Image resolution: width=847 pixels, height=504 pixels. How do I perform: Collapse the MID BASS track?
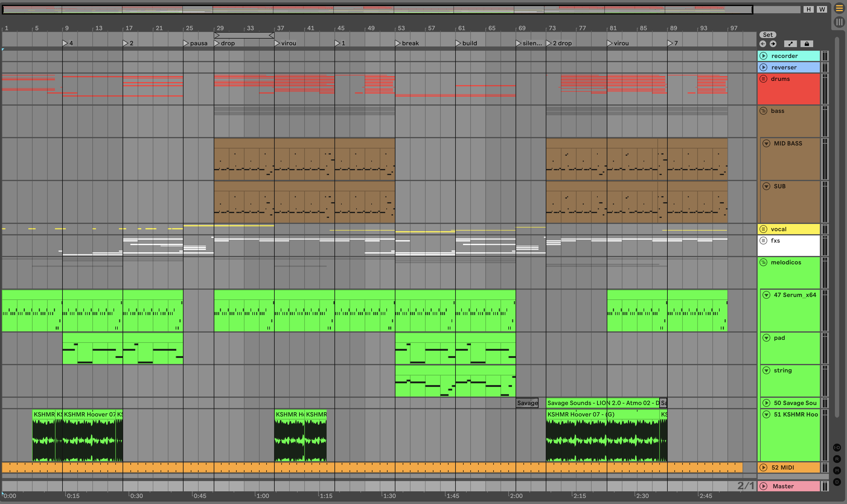(766, 143)
